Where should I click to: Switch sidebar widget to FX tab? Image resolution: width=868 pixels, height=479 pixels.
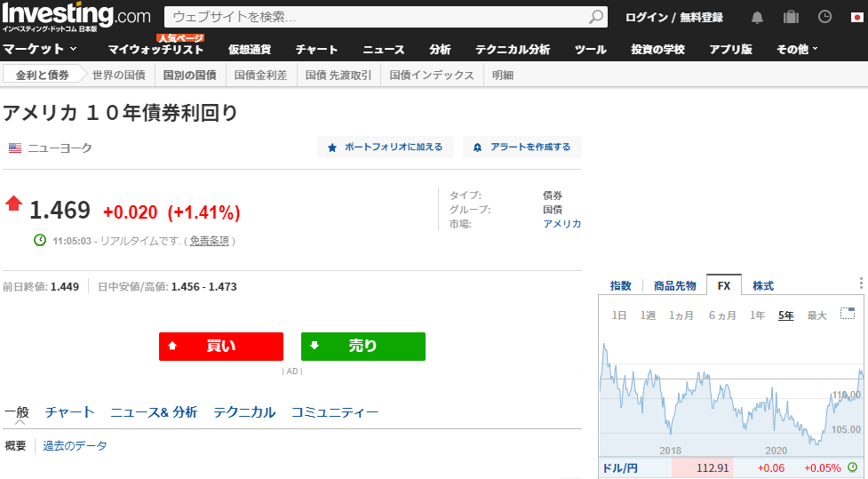point(723,286)
